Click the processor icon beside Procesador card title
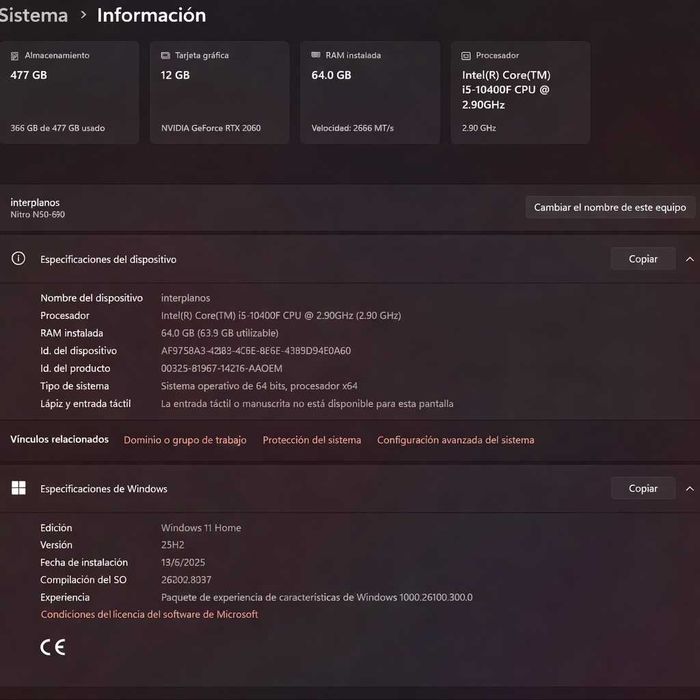 (466, 56)
